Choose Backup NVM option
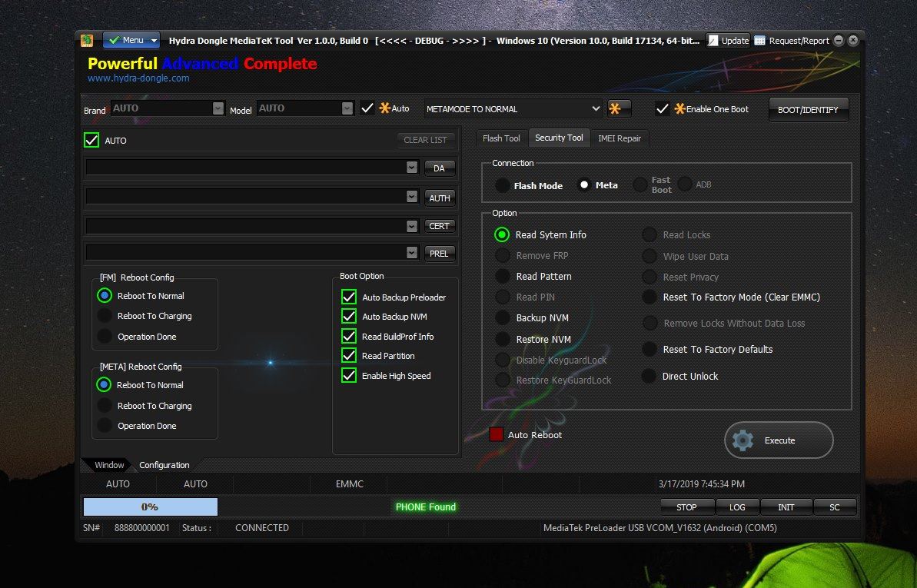 tap(503, 317)
